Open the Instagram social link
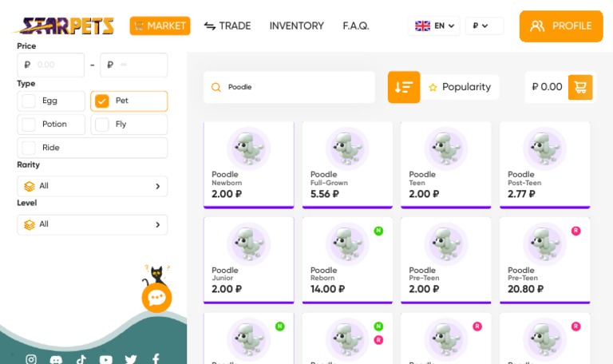Screen dimensions: 613x364 click(31, 359)
